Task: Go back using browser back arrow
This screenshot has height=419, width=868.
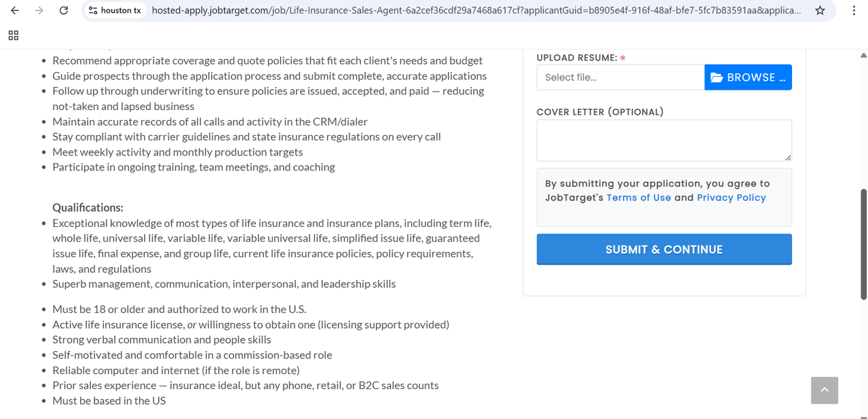Action: coord(15,11)
